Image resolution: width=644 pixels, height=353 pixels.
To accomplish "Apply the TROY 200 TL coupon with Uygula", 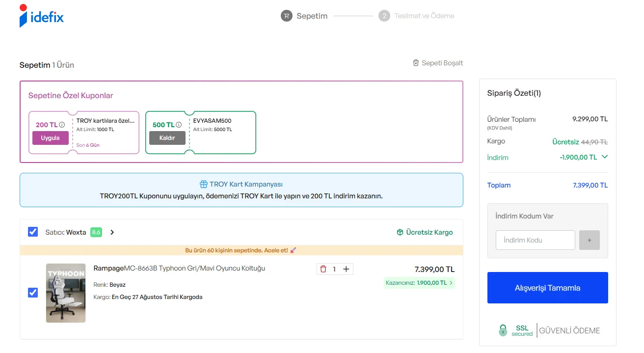I will tap(51, 138).
